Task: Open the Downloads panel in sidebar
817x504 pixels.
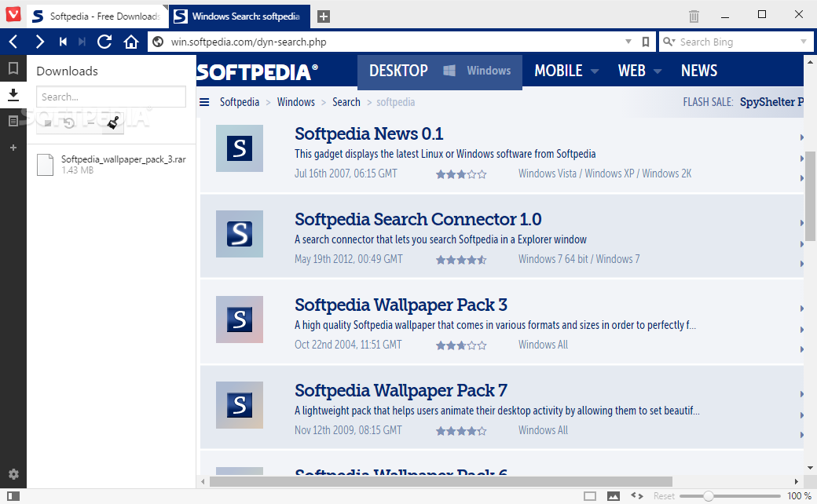Action: point(13,95)
